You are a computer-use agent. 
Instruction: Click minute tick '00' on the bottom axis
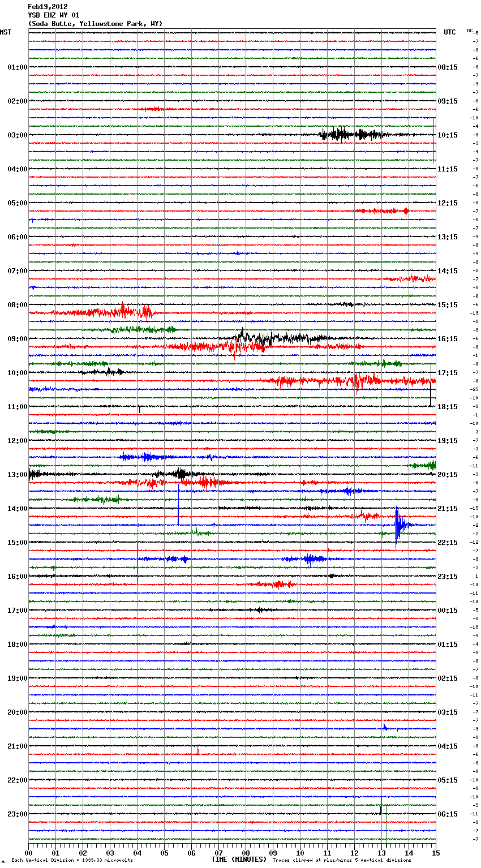click(x=29, y=853)
